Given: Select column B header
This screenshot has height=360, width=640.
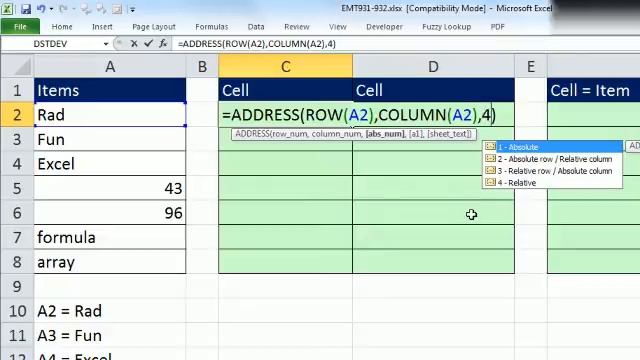Looking at the screenshot, I should coord(202,66).
